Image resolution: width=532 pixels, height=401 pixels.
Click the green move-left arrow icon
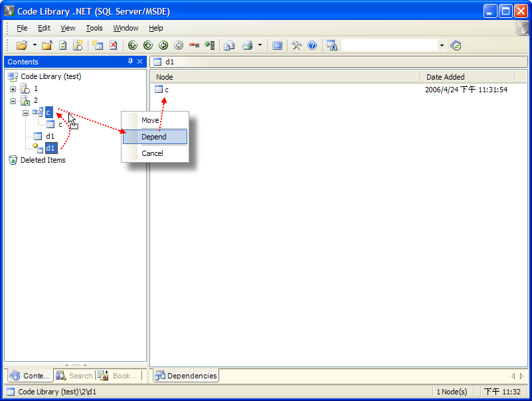[x=163, y=45]
